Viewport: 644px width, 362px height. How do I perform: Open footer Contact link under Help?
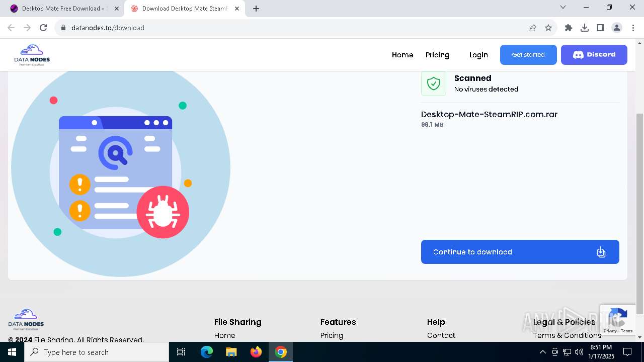pos(441,335)
